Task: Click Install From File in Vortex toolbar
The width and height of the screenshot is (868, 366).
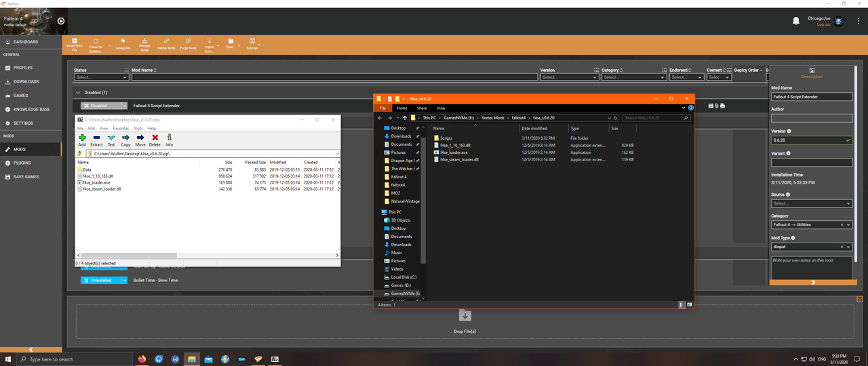Action: click(x=75, y=44)
